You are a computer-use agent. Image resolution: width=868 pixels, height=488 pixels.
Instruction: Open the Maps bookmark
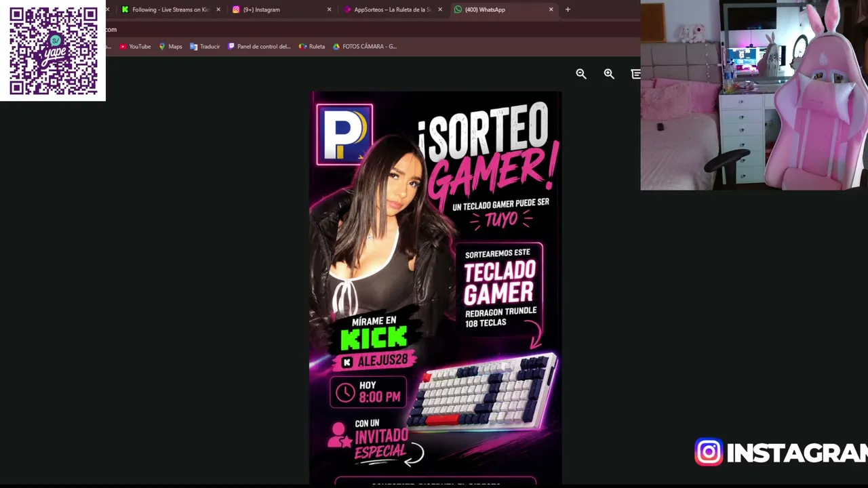(170, 47)
